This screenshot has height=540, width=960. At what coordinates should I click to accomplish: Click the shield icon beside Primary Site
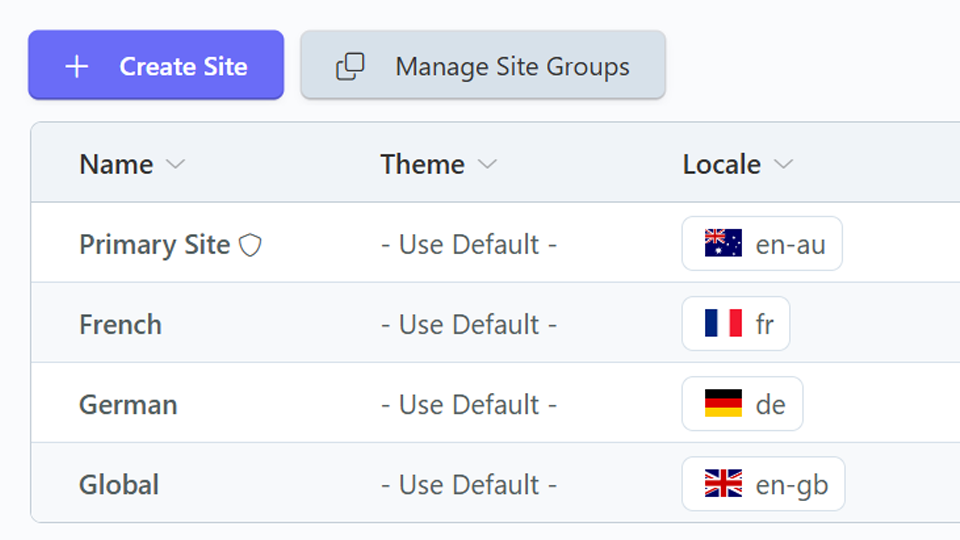point(250,245)
